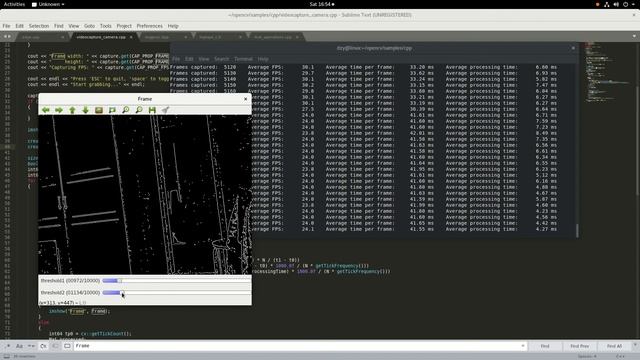Open the Project menu
Image resolution: width=640 pixels, height=360 pixels.
pyautogui.click(x=124, y=26)
